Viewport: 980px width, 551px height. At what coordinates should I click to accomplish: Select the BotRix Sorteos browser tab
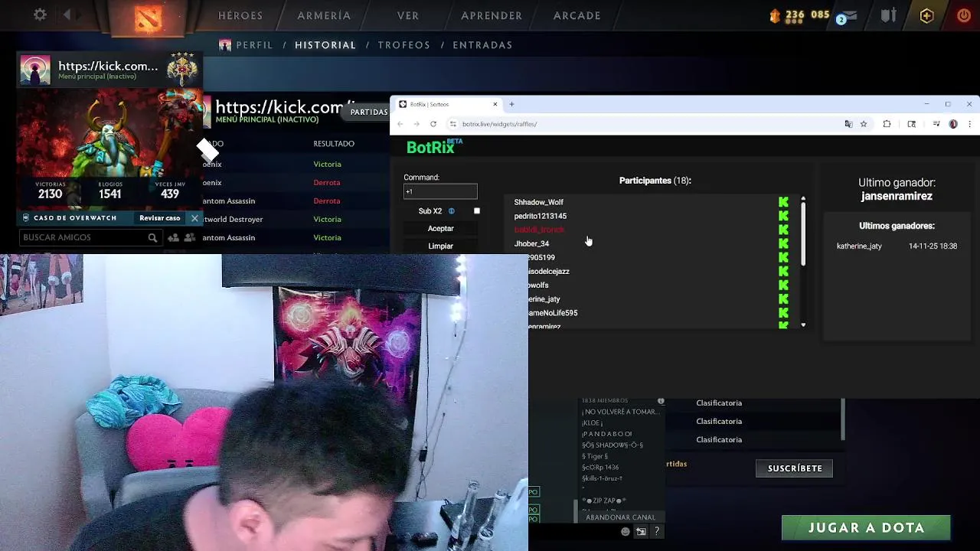tap(448, 104)
